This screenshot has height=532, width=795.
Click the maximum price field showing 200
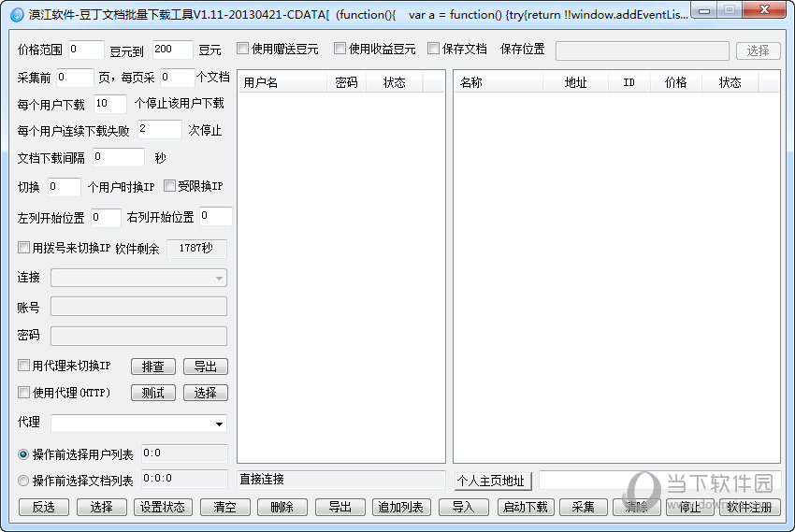(172, 50)
